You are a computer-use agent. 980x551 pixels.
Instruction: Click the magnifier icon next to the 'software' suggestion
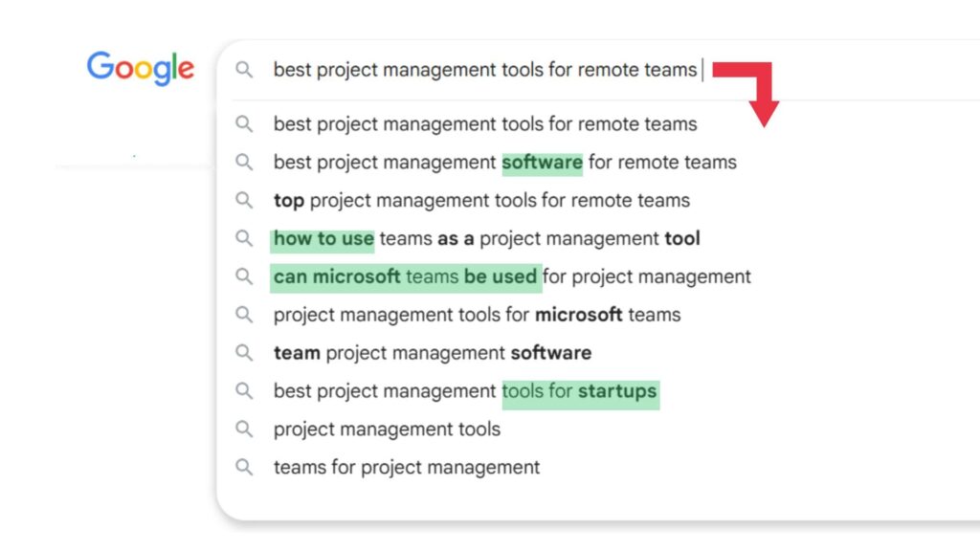tap(244, 162)
